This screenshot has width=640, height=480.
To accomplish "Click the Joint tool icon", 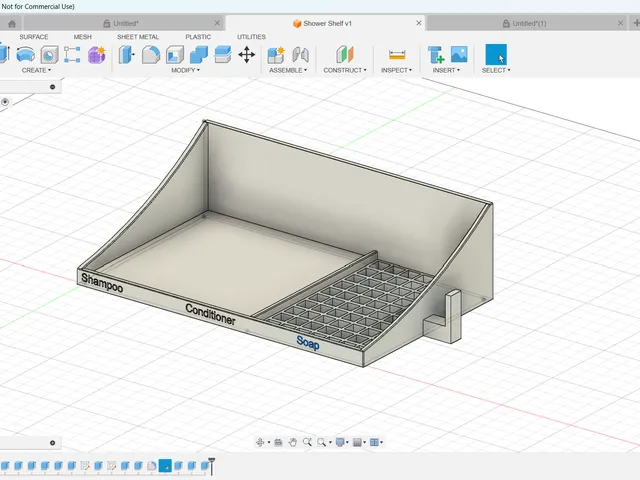I will (x=300, y=55).
